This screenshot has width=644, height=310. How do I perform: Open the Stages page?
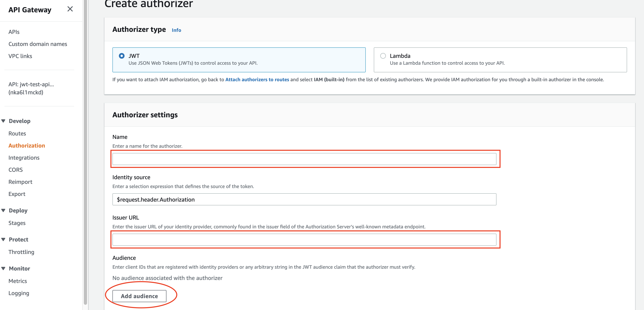point(17,223)
